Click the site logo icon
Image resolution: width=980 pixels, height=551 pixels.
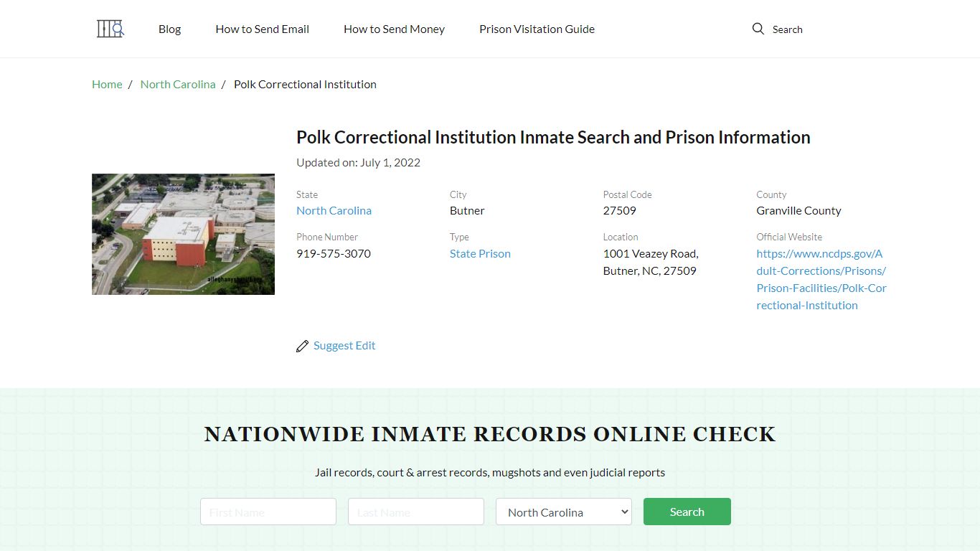point(110,29)
